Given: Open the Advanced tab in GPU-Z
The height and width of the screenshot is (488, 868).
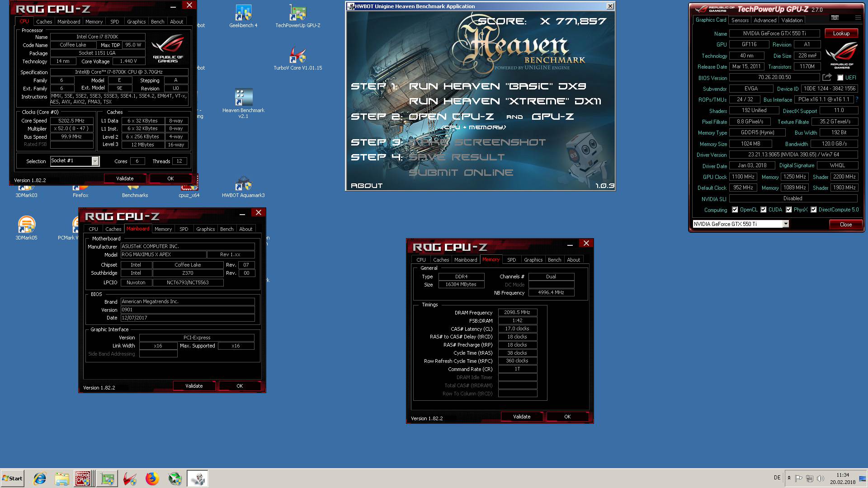Looking at the screenshot, I should 765,20.
